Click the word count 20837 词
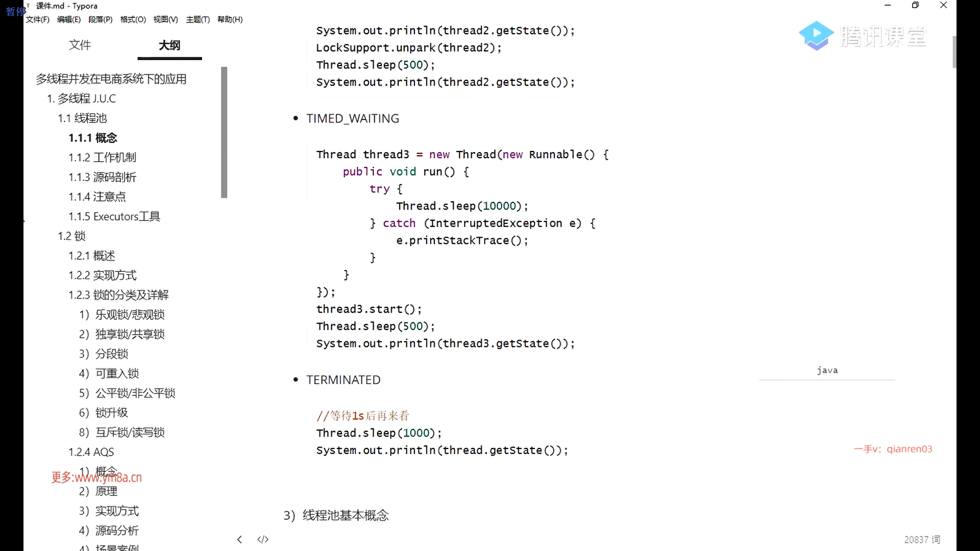This screenshot has width=980, height=551. coord(922,539)
